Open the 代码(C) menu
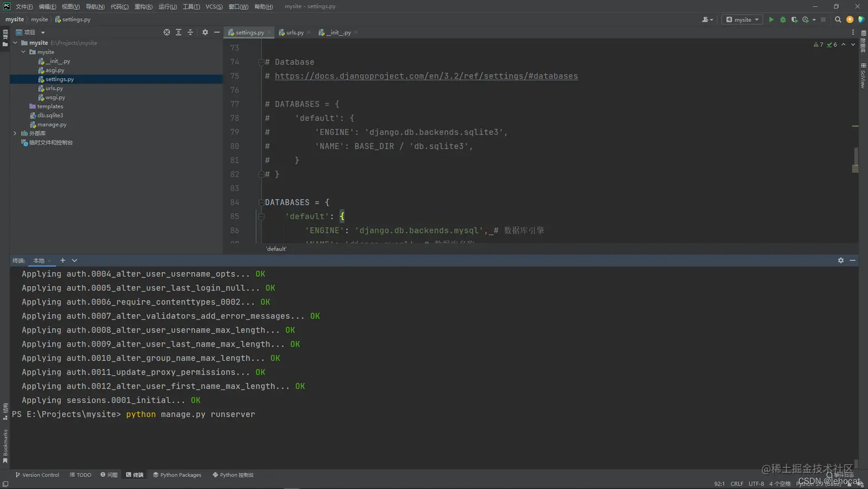The image size is (868, 489). click(119, 6)
